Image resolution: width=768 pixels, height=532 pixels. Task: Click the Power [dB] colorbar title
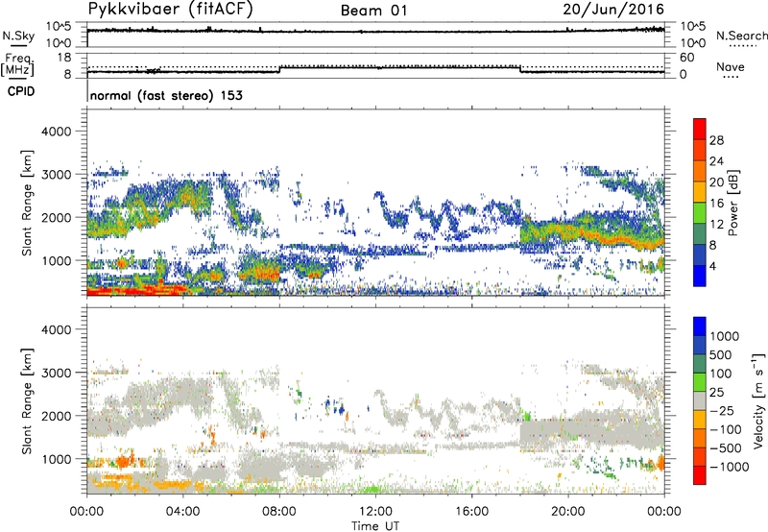(732, 203)
